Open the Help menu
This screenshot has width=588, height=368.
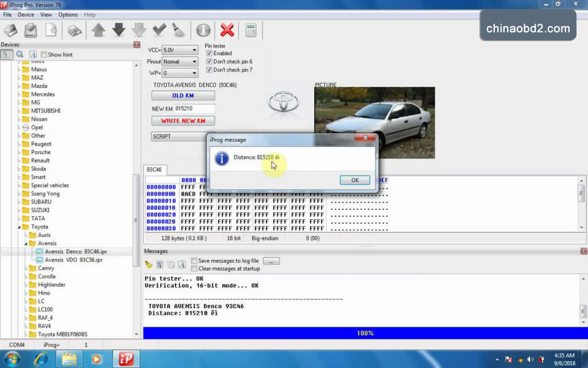(x=90, y=14)
